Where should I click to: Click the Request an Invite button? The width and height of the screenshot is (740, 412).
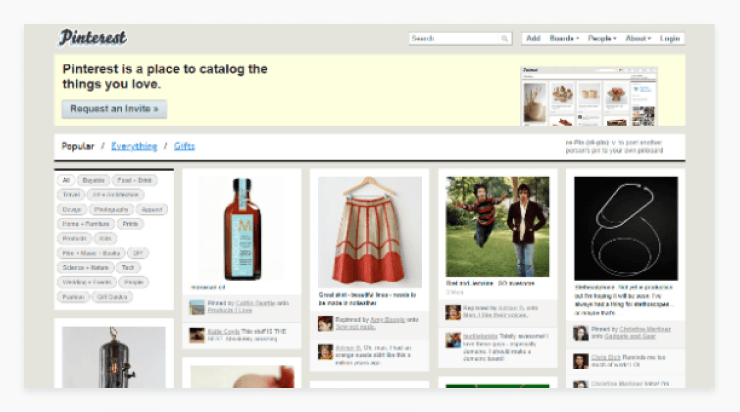114,109
